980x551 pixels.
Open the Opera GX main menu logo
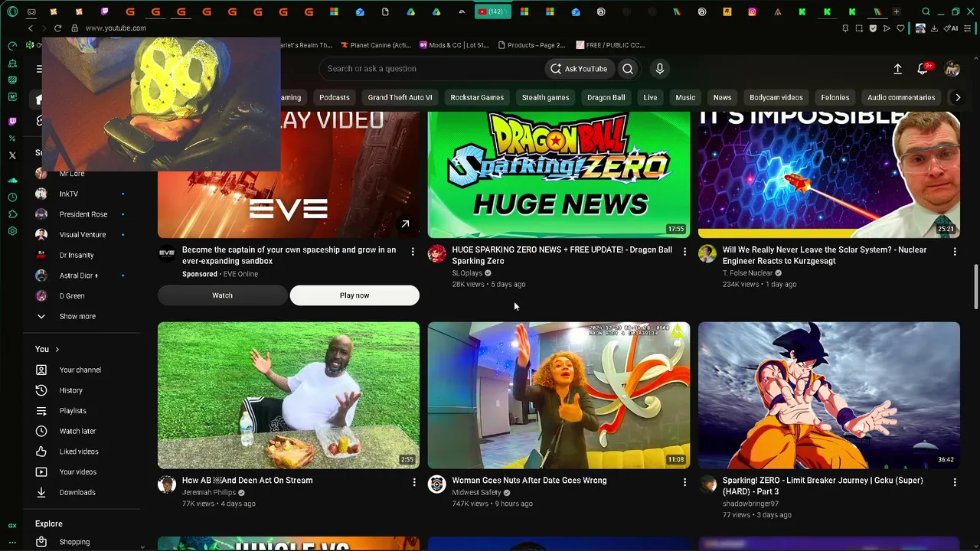pyautogui.click(x=12, y=11)
